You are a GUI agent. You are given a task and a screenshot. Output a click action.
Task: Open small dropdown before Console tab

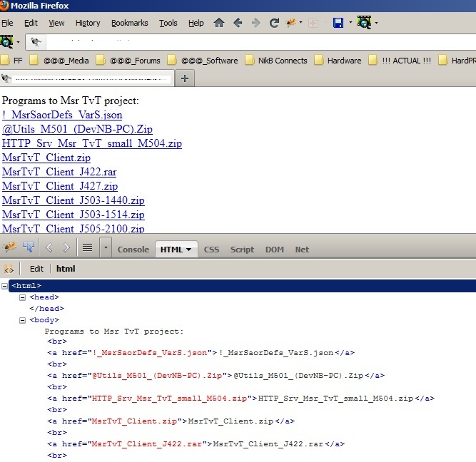coord(106,247)
